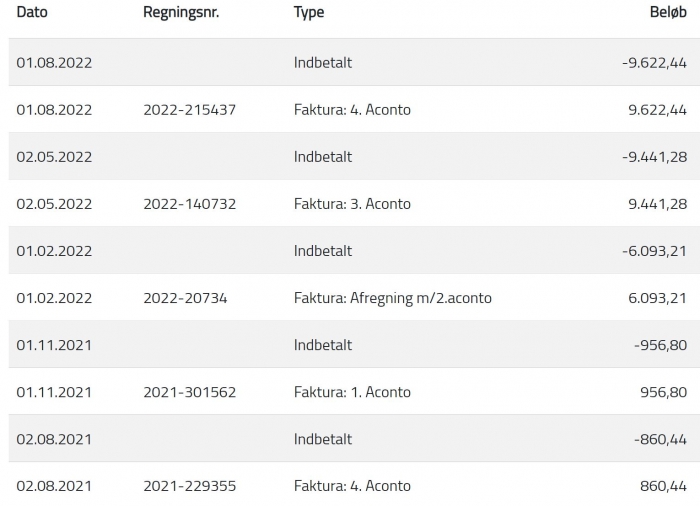Viewport: 700px width, 506px height.
Task: Open invoice number 2022-20734
Action: click(x=185, y=298)
